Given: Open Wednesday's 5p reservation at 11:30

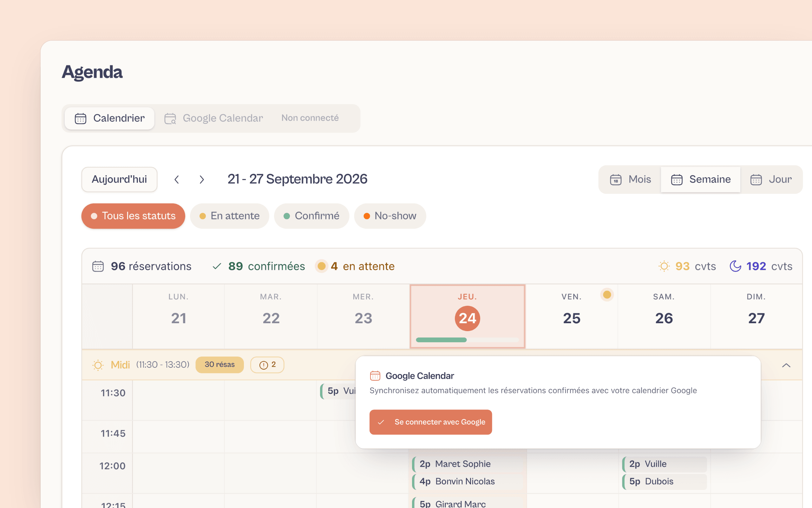Looking at the screenshot, I should pos(338,391).
